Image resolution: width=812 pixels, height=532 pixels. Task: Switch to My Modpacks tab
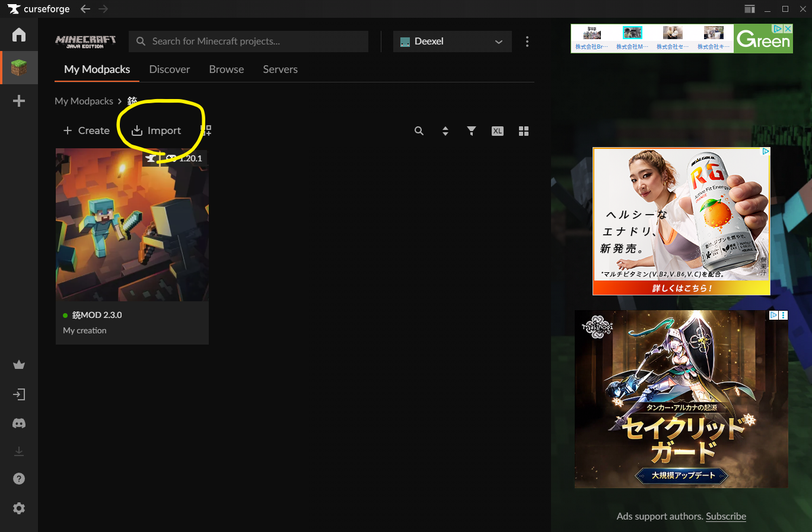tap(97, 69)
